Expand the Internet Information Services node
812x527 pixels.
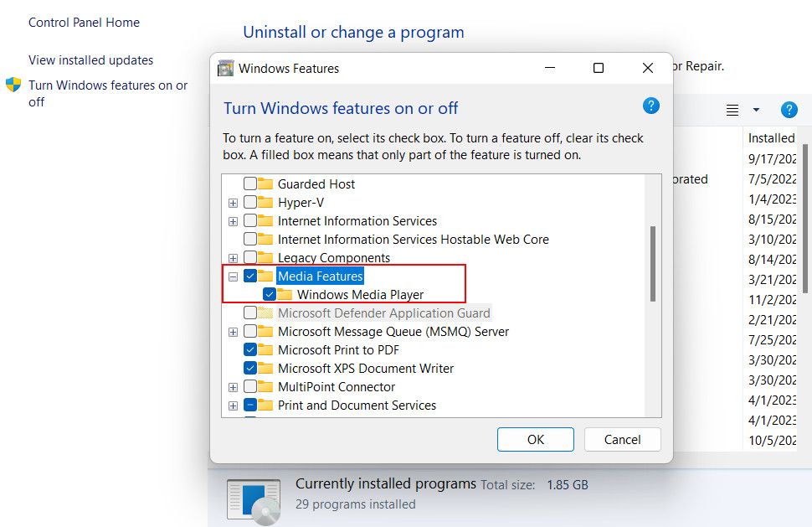coord(233,221)
